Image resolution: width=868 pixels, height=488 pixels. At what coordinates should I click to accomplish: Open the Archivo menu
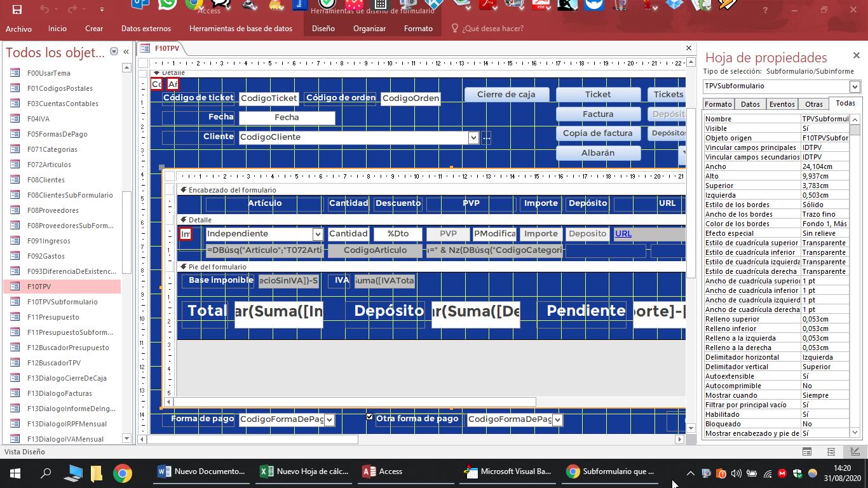pos(18,29)
